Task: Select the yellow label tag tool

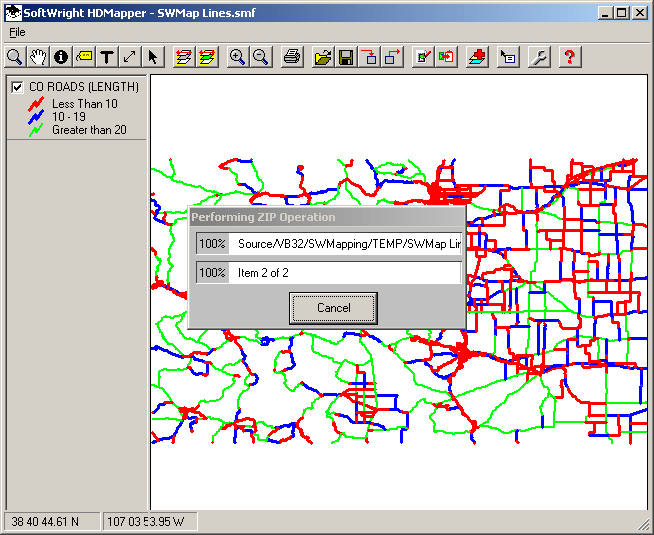Action: pyautogui.click(x=84, y=57)
